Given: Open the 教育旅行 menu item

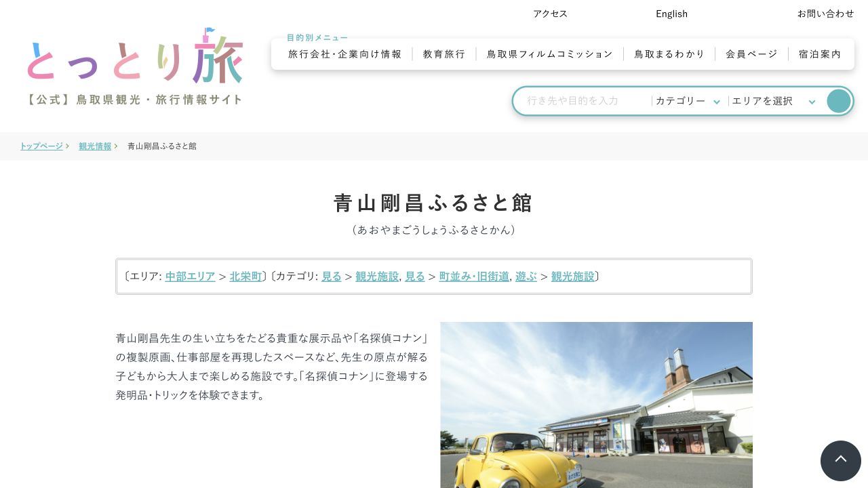Looking at the screenshot, I should tap(444, 54).
